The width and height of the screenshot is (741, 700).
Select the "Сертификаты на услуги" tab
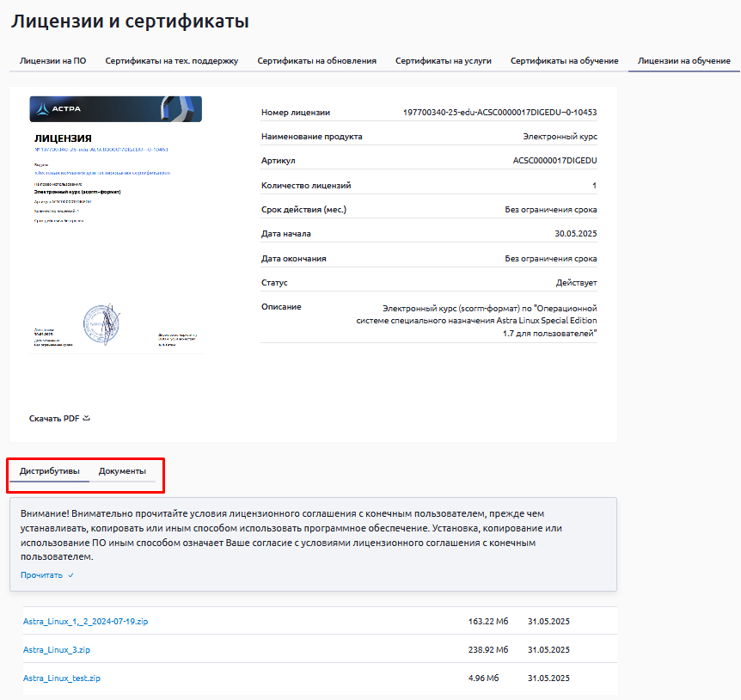(444, 61)
